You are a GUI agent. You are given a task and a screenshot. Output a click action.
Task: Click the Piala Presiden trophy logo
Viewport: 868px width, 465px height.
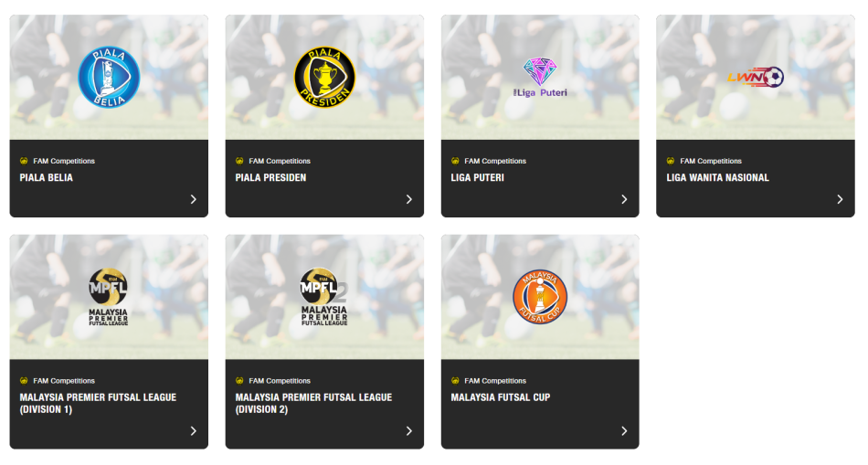point(324,75)
